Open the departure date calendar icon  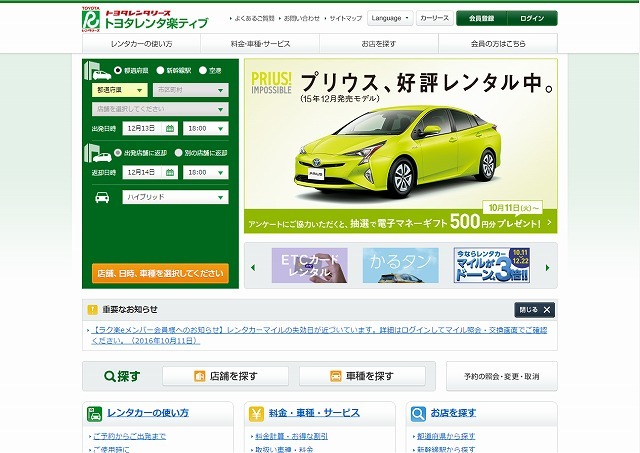coord(170,128)
